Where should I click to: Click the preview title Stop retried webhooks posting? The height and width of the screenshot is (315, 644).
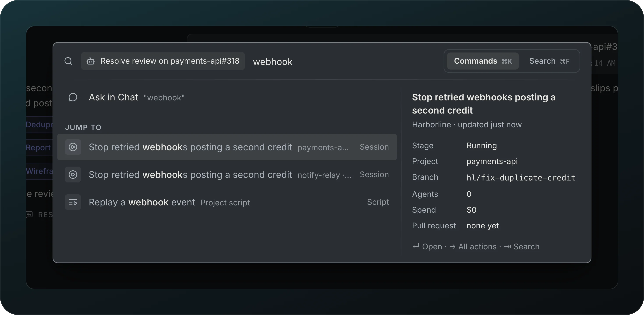pyautogui.click(x=484, y=104)
